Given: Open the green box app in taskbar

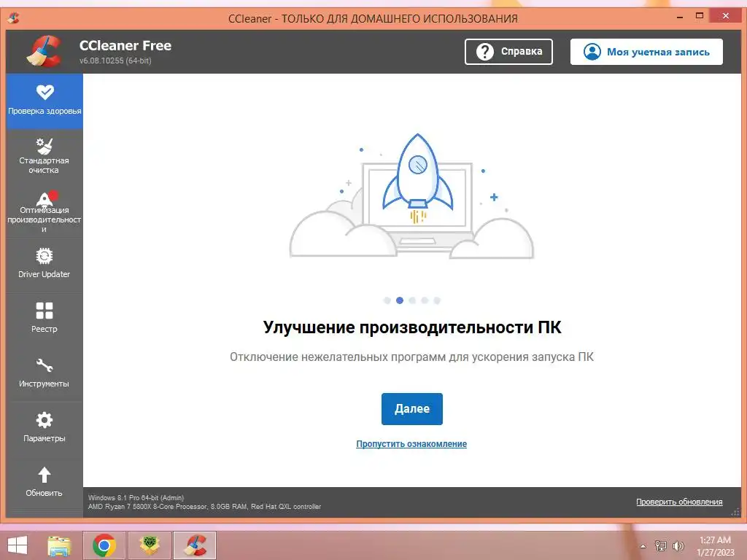Looking at the screenshot, I should coord(149,545).
